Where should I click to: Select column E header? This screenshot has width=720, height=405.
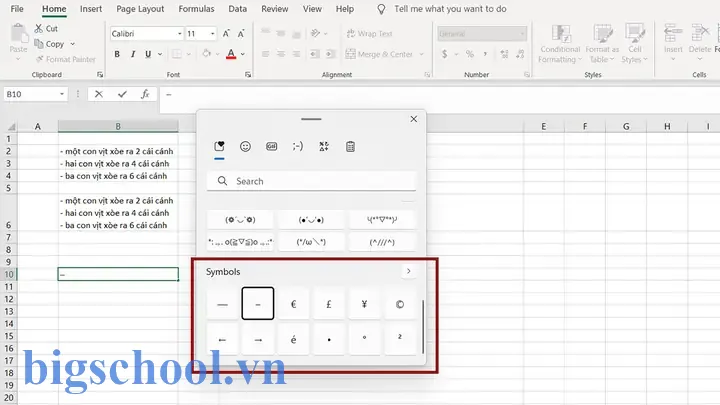[544, 126]
